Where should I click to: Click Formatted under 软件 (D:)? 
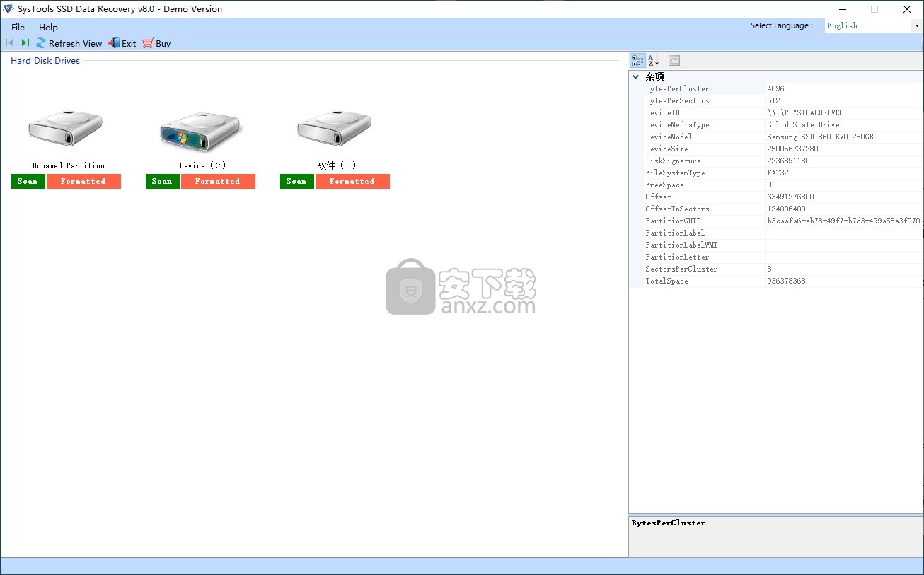pos(352,182)
